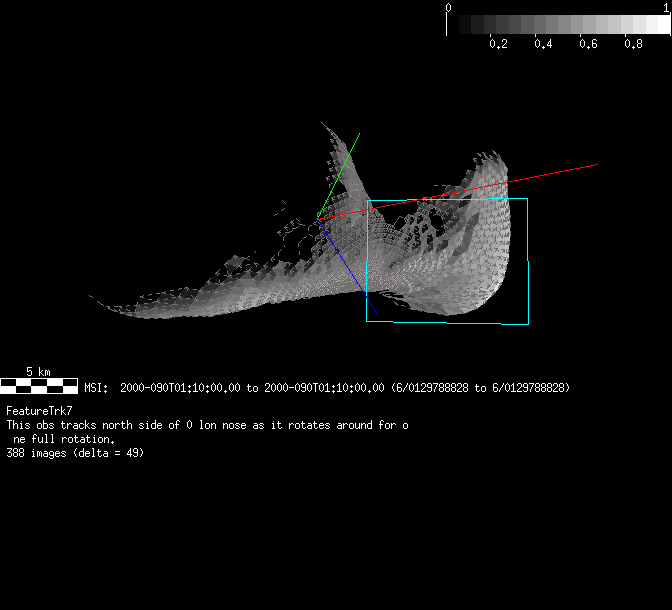Click the 0.4 tick label under the color bar
The height and width of the screenshot is (610, 672).
(543, 44)
